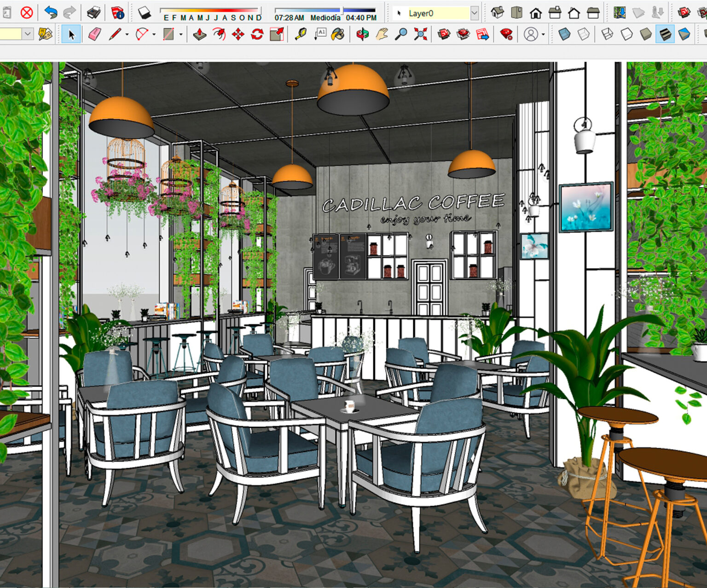Select the Eraser tool
Screen dimensions: 707x588
(95, 34)
